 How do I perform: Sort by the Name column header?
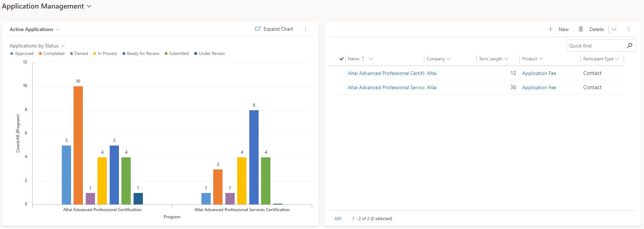point(354,59)
